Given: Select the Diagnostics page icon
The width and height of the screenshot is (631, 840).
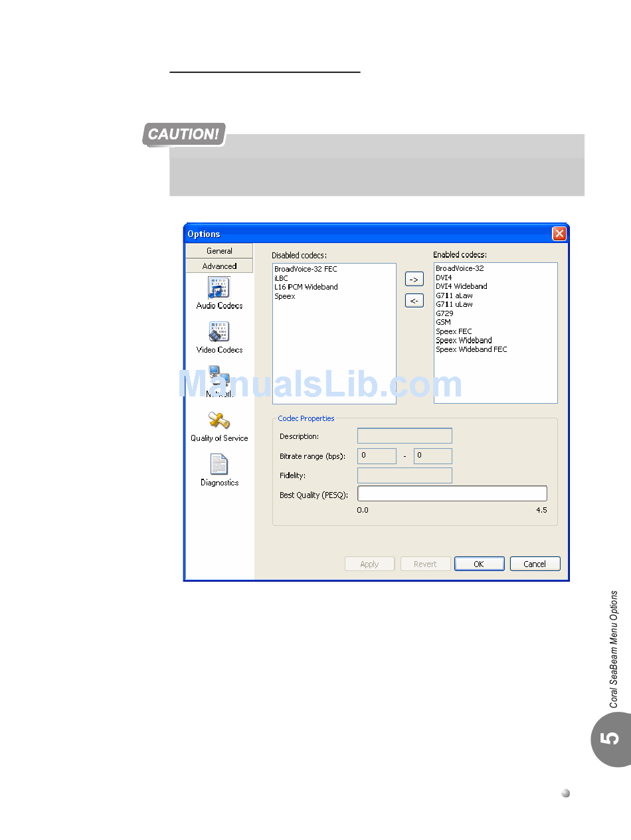Looking at the screenshot, I should [219, 465].
